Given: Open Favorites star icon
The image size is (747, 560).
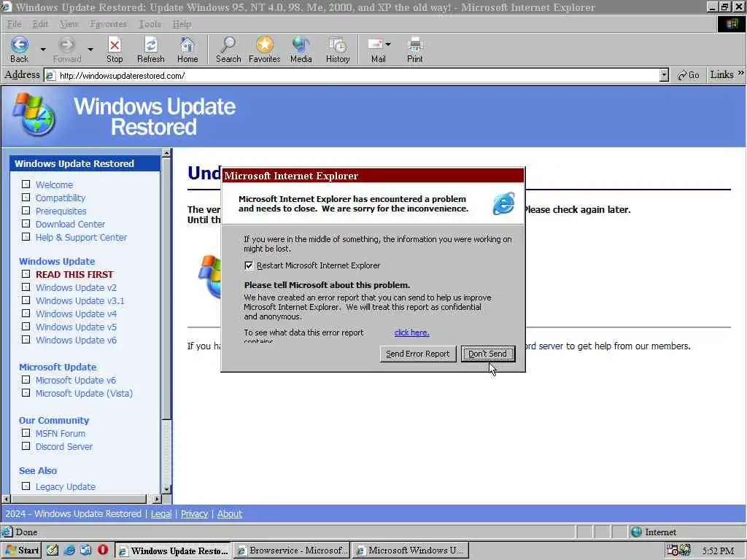Looking at the screenshot, I should 264,49.
